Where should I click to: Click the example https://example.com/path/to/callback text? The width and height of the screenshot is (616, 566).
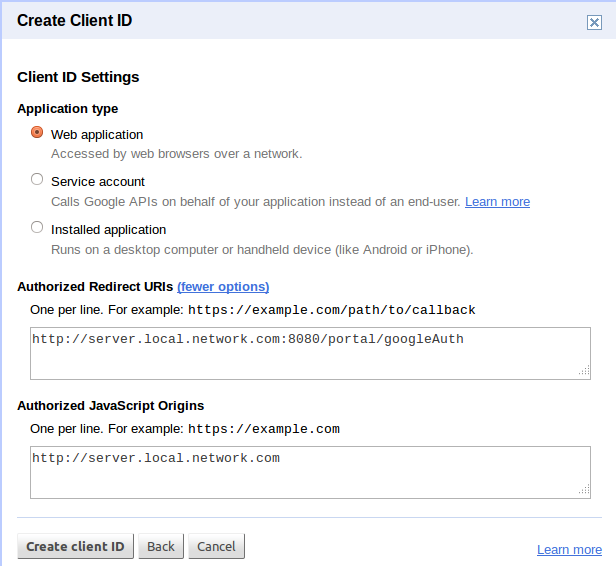click(332, 310)
